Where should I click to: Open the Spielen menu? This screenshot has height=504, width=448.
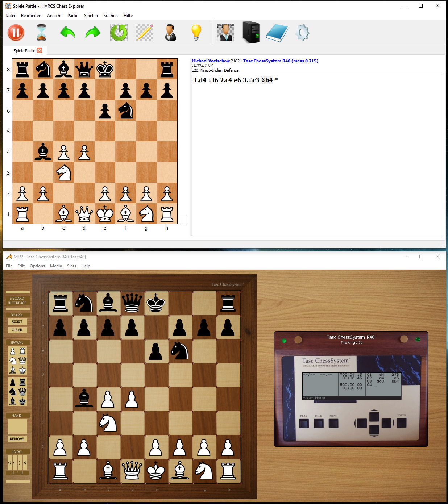click(x=91, y=16)
